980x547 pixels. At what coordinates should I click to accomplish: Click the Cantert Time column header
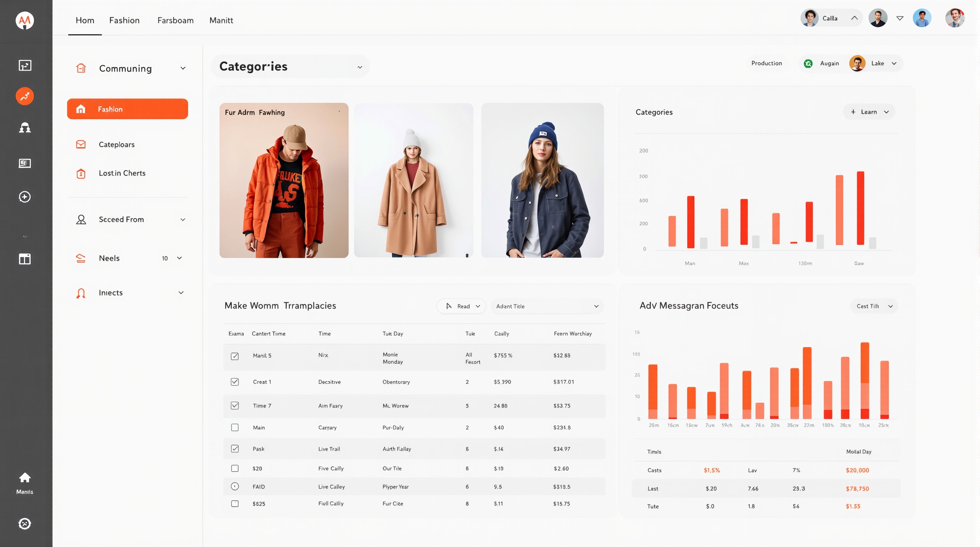coord(268,334)
